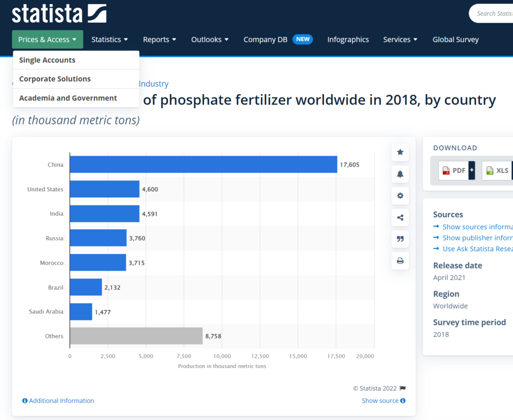
Task: Focus the Search Statista input field
Action: pos(494,13)
